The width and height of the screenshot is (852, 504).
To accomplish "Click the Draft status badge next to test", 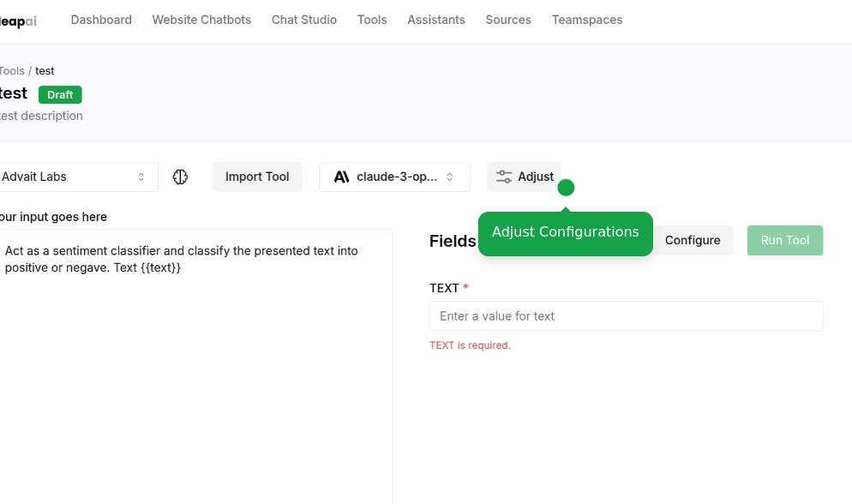I will pos(59,94).
